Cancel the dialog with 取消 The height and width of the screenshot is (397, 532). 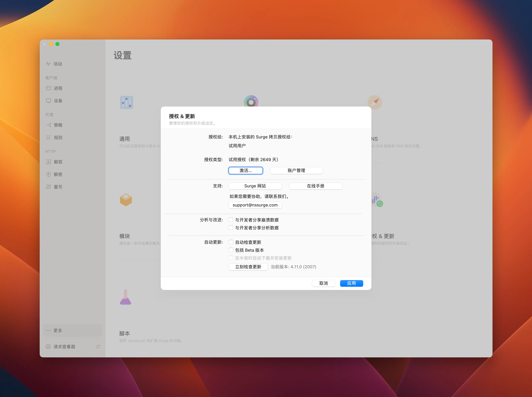click(x=324, y=283)
